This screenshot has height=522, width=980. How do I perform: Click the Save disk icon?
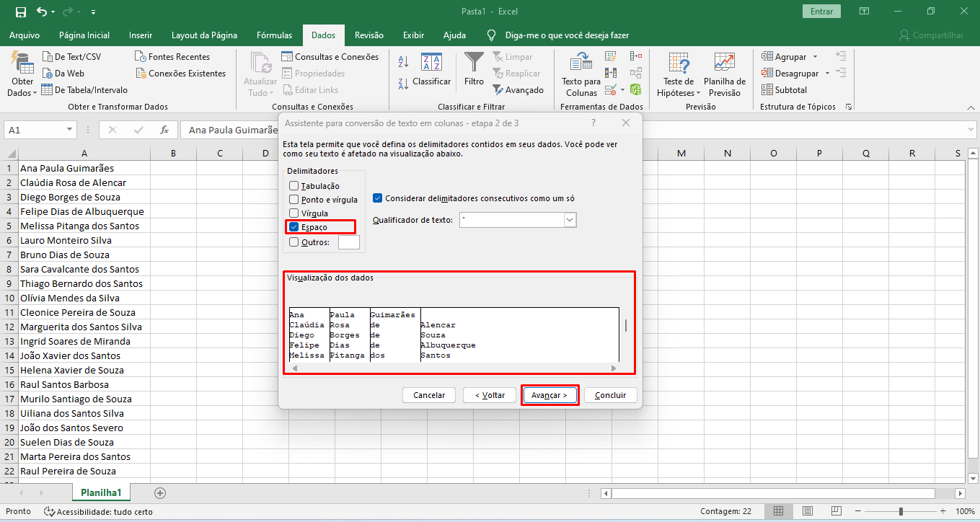(x=21, y=12)
